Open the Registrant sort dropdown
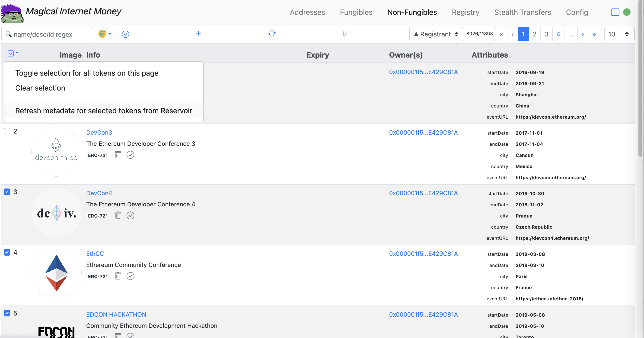The height and width of the screenshot is (338, 644). tap(436, 34)
